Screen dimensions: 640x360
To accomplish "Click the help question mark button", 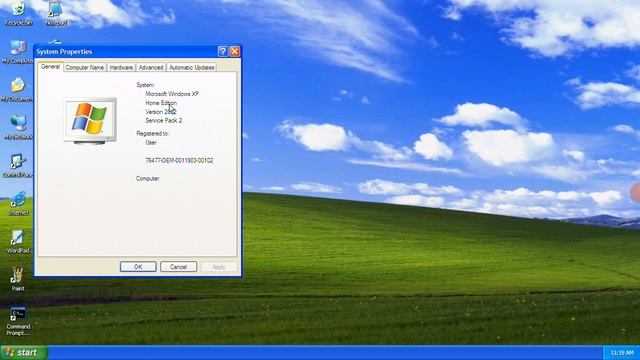I will pyautogui.click(x=222, y=51).
